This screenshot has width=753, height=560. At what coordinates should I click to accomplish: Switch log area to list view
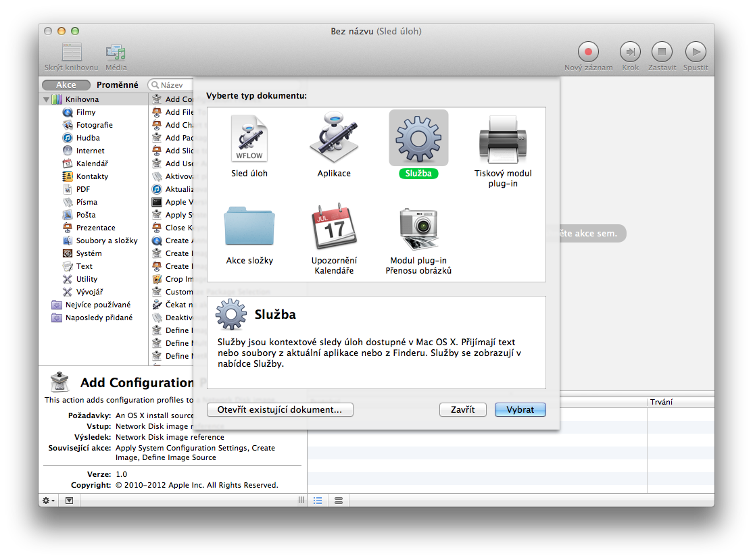pos(318,501)
